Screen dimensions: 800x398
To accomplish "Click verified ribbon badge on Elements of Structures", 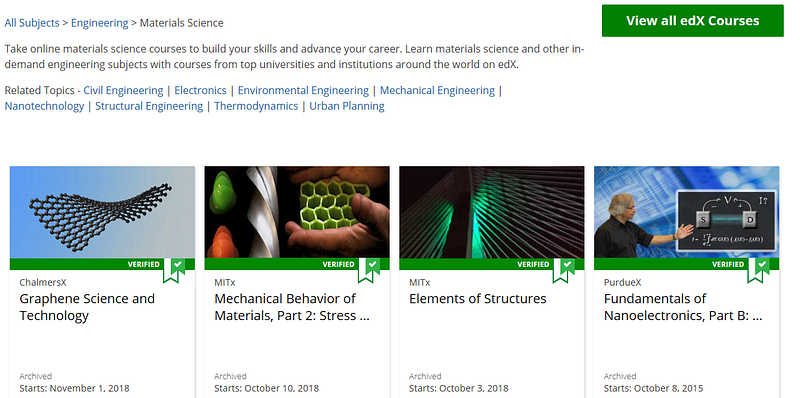I will pos(563,270).
